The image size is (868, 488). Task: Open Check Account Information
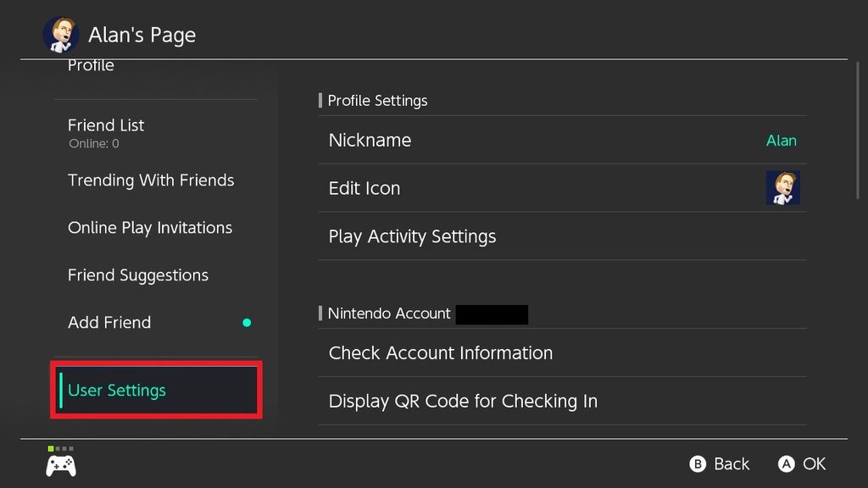[441, 352]
